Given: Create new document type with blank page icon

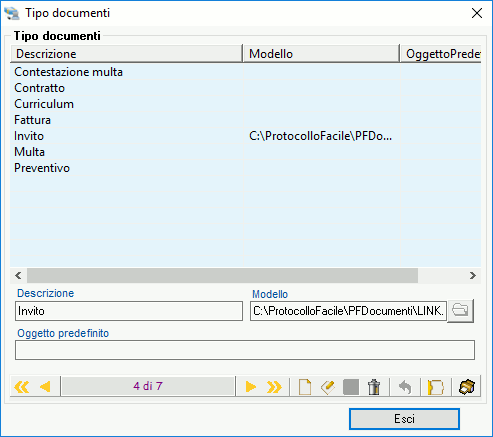Looking at the screenshot, I should click(x=305, y=387).
